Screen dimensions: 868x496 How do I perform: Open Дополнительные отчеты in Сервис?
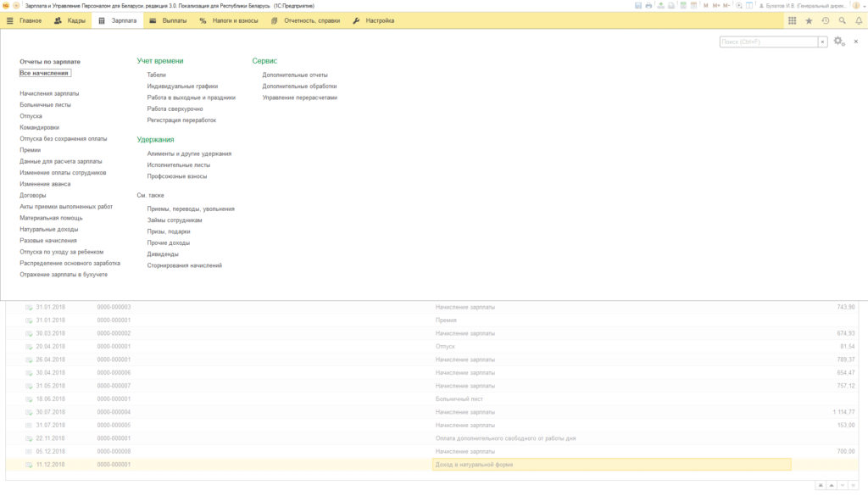(x=294, y=75)
